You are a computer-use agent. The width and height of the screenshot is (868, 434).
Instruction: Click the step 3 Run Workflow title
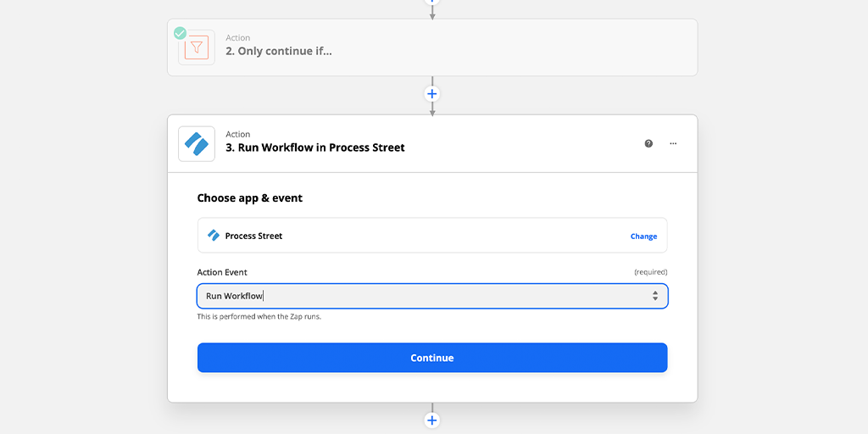[x=315, y=147]
